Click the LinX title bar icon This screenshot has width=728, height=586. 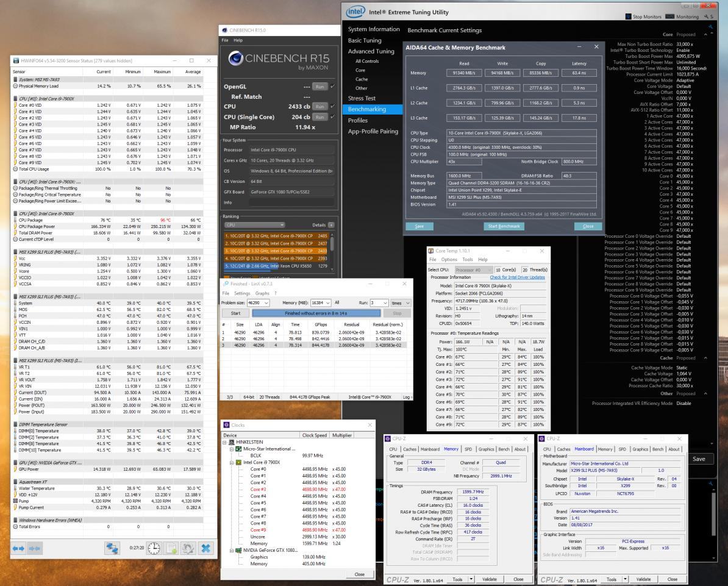(226, 284)
